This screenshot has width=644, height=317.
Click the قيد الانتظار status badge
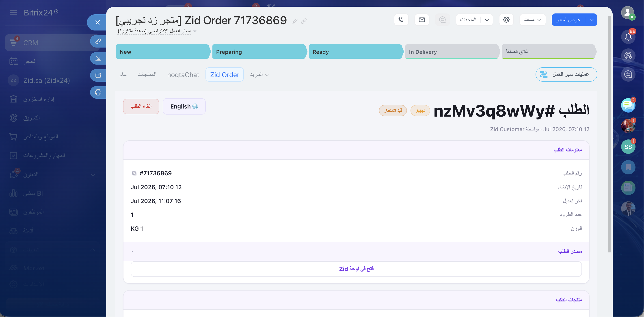click(393, 110)
